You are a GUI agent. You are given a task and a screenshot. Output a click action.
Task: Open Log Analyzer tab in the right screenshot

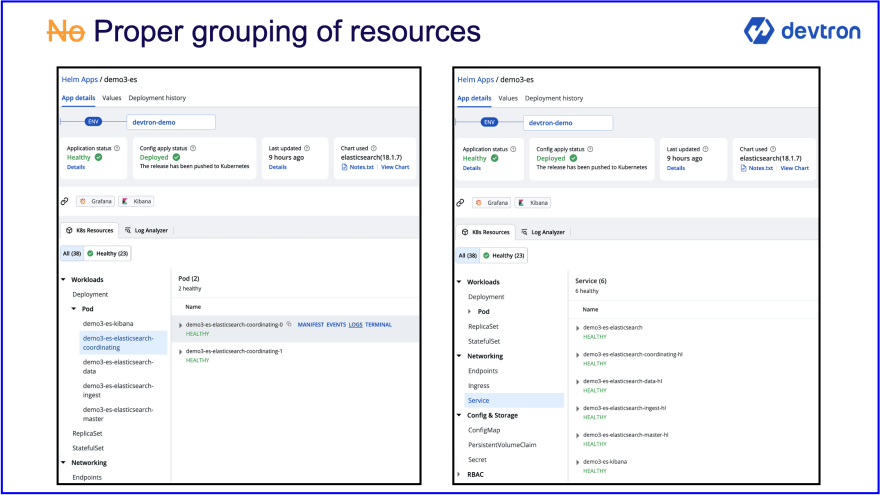click(543, 232)
